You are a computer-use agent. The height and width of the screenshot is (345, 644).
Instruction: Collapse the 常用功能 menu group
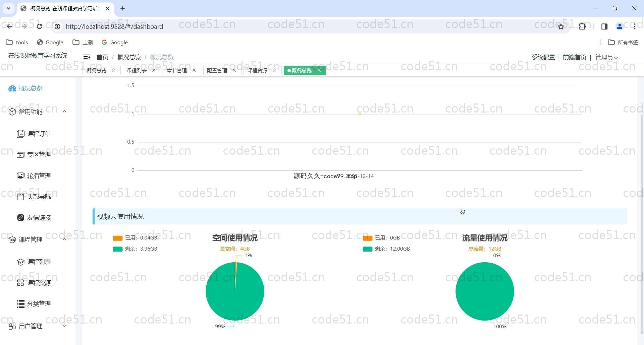click(64, 112)
